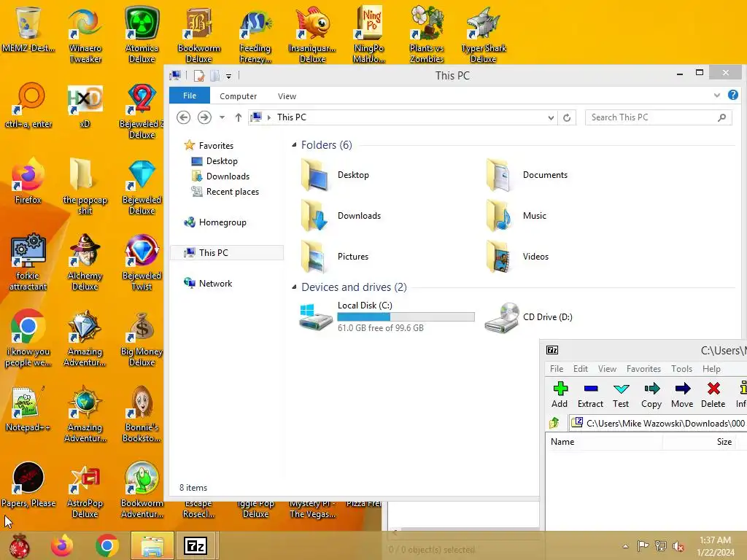Expand the ribbon with the chevron

[716, 96]
